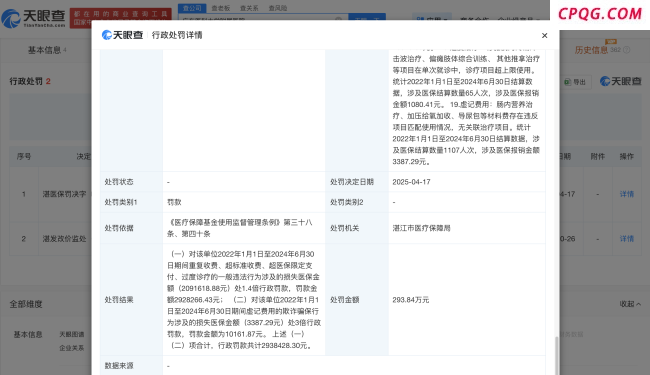Switch to the 查风险 search tab
The height and width of the screenshot is (375, 650).
[x=277, y=8]
